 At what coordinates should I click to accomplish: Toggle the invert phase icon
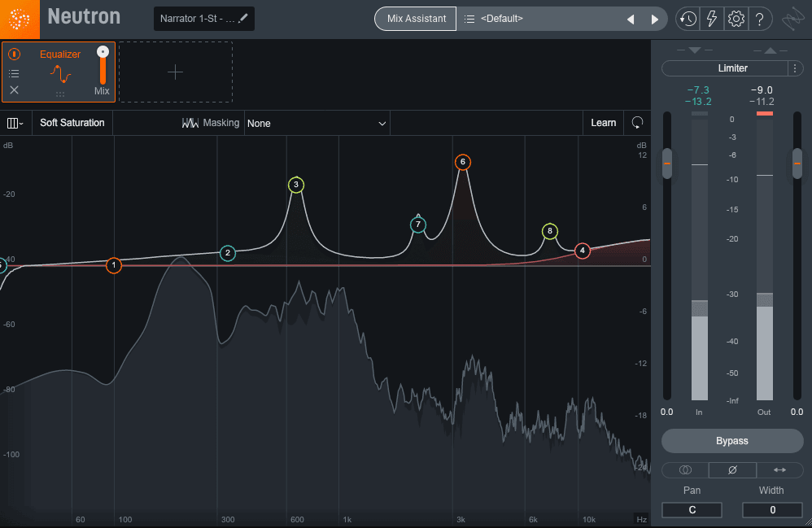point(732,470)
